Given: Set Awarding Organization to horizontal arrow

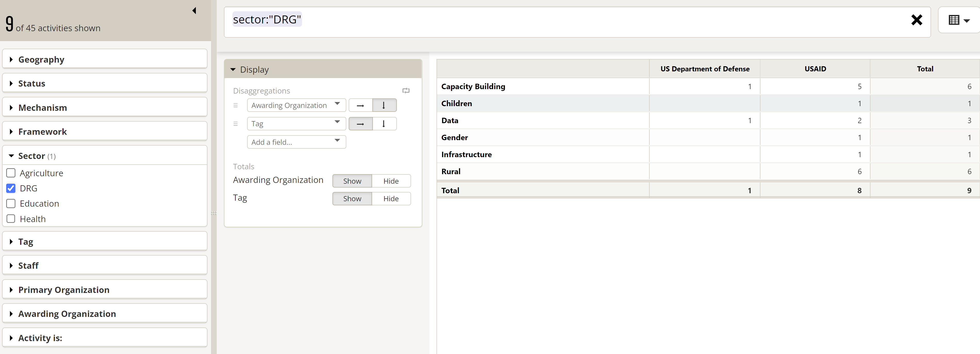Looking at the screenshot, I should coord(360,105).
